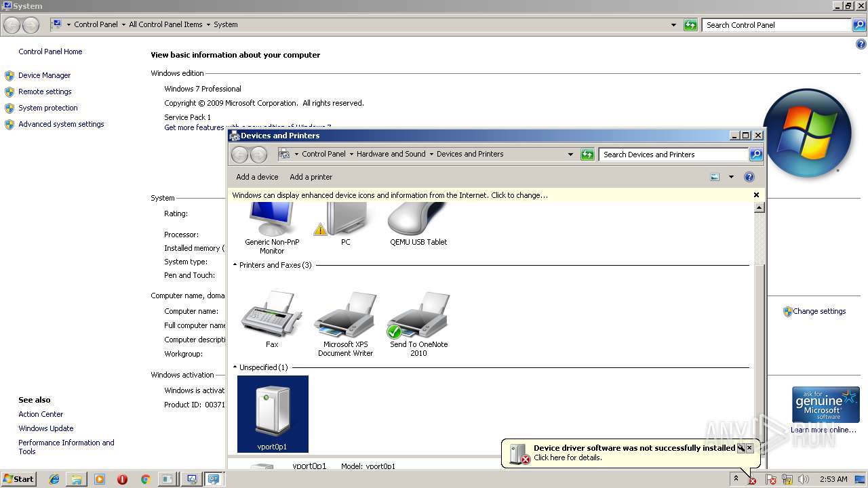Open Windows Update link
868x488 pixels.
click(x=45, y=428)
